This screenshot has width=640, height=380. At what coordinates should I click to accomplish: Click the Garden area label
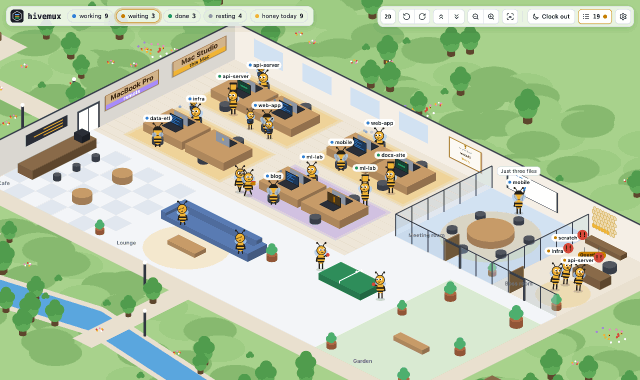(362, 361)
